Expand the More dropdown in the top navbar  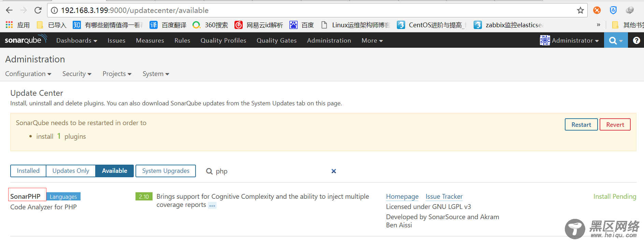[372, 40]
